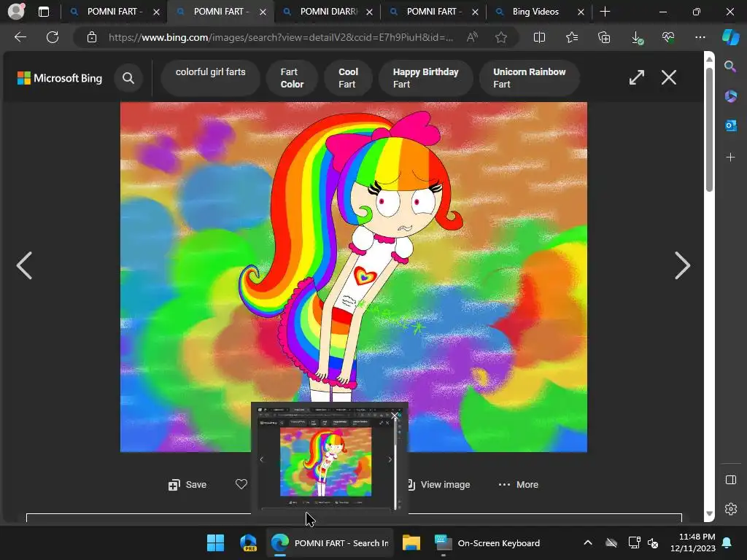Open Collections panel
Viewport: 747px width, 560px height.
coord(604,37)
